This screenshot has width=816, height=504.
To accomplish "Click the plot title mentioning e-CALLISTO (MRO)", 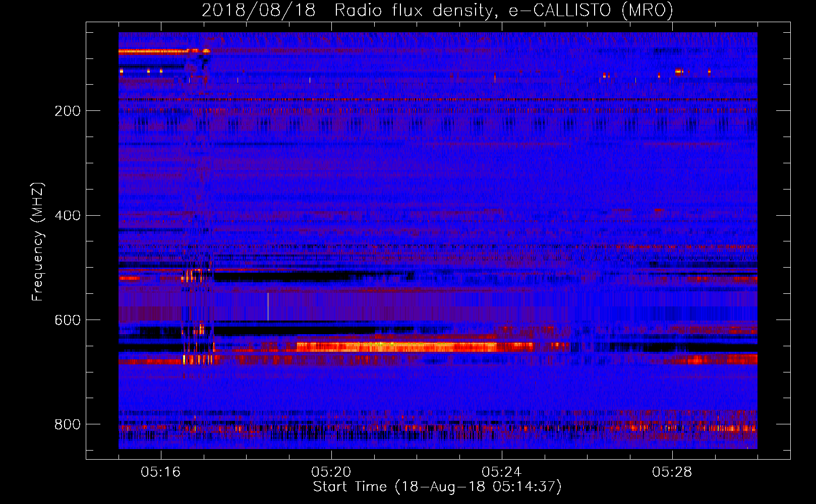I will (437, 10).
